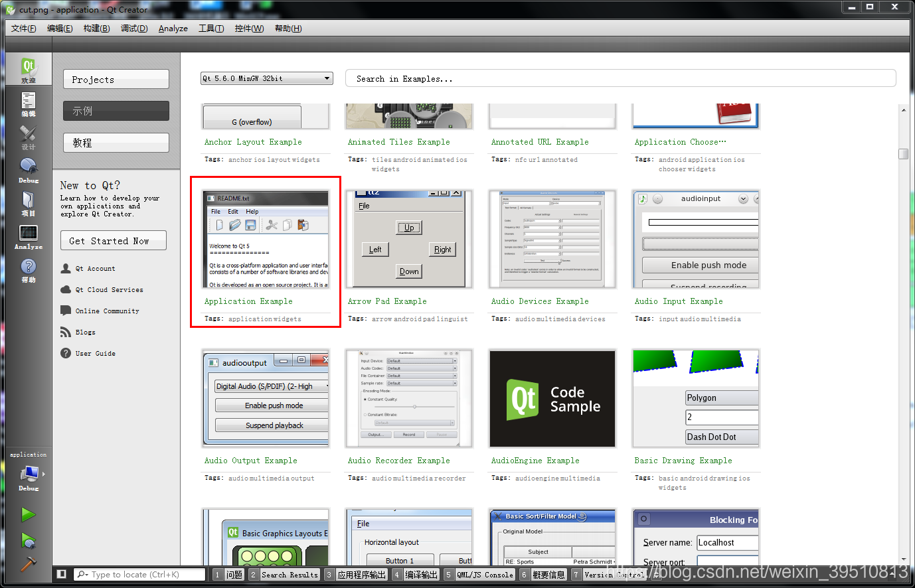The image size is (915, 588).
Task: Click the Anchor Layout Example title
Action: point(253,142)
